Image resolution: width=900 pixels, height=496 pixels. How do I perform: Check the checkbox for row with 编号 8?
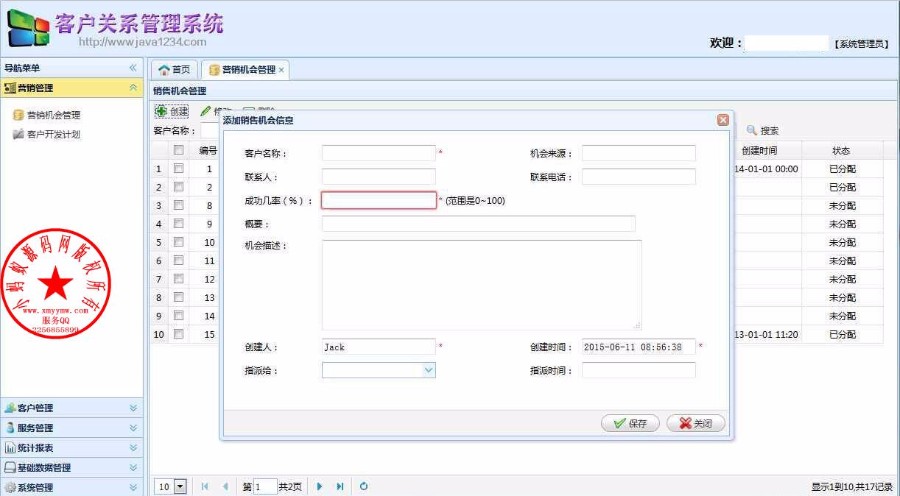(179, 205)
